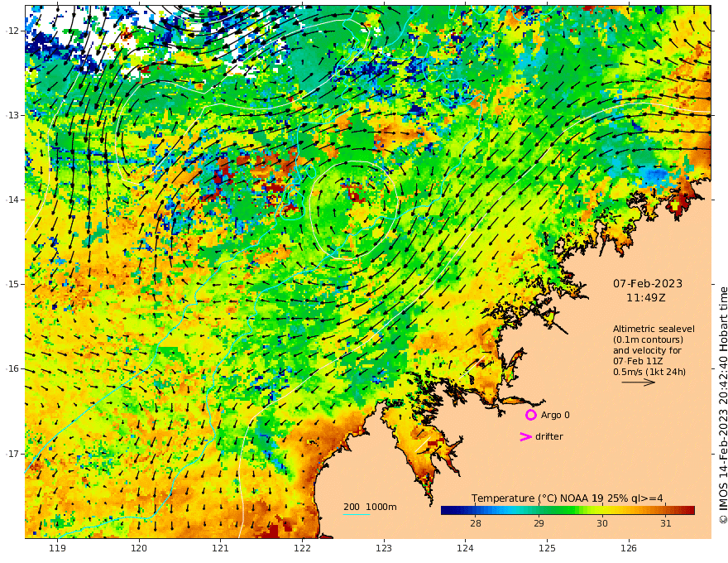This screenshot has height=563, width=728.
Task: Click the longitude axis label 120
Action: coord(139,549)
